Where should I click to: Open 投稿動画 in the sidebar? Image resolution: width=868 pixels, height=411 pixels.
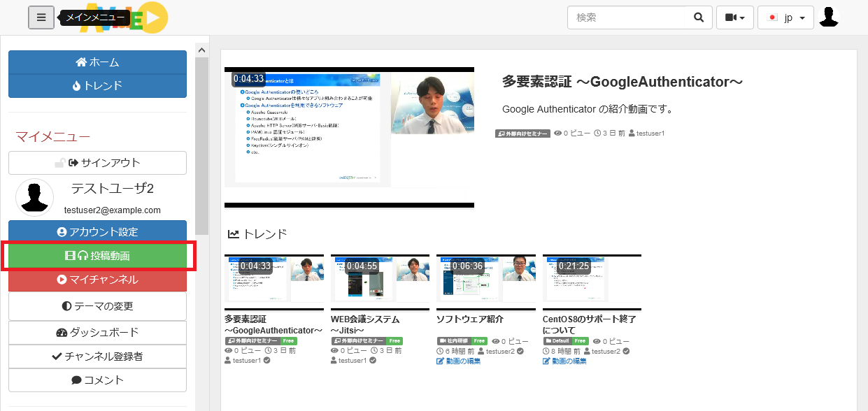[97, 256]
